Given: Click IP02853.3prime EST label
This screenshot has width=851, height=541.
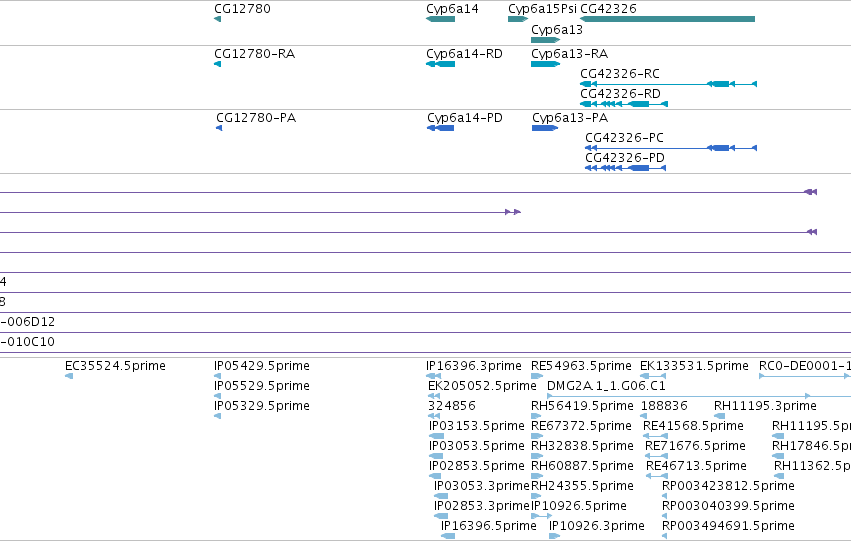Looking at the screenshot, I should click(481, 506).
